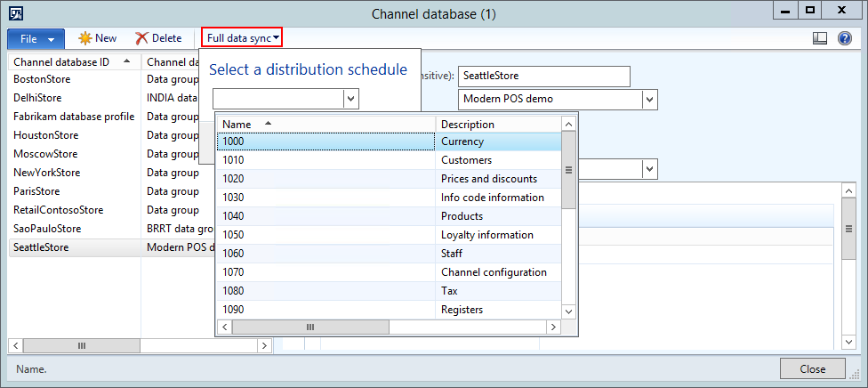Image resolution: width=868 pixels, height=388 pixels.
Task: Click the schedule list vertical scrollbar thumb
Action: click(568, 171)
